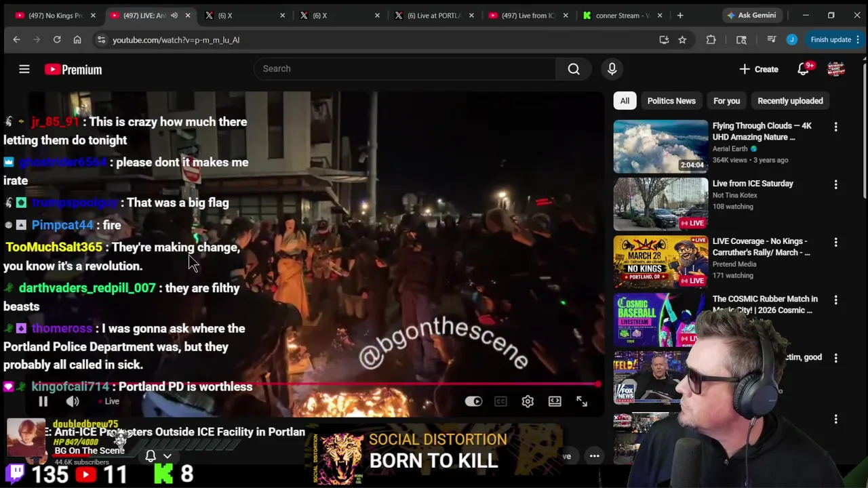868x488 pixels.
Task: Open the Chrome media controls icon
Action: pos(771,40)
